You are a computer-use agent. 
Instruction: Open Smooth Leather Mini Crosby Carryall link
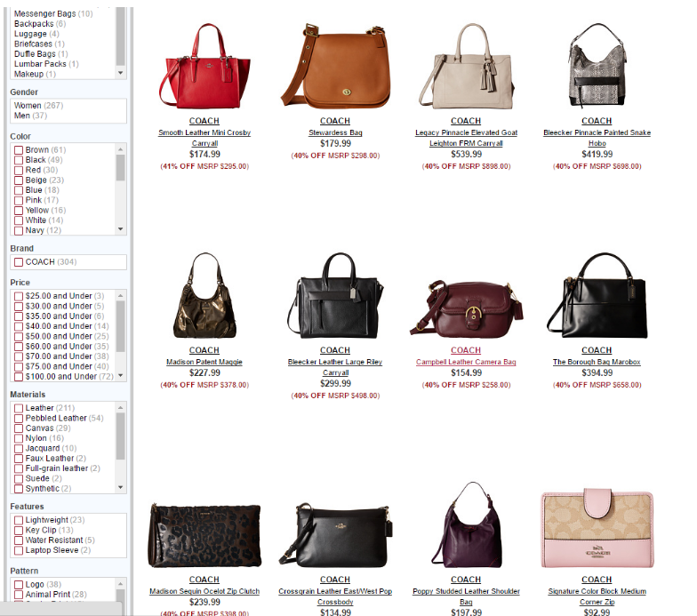(204, 138)
